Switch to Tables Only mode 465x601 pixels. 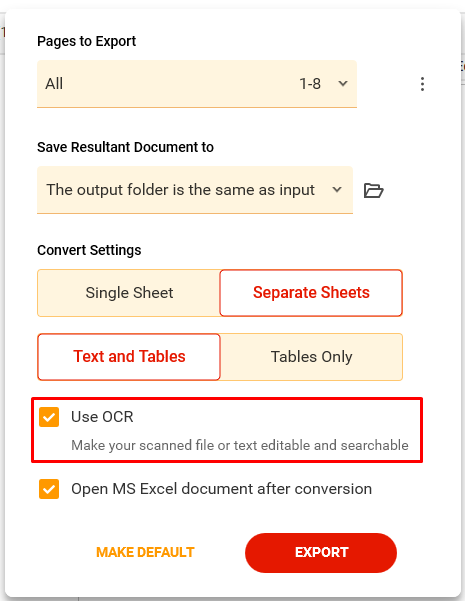pos(311,357)
